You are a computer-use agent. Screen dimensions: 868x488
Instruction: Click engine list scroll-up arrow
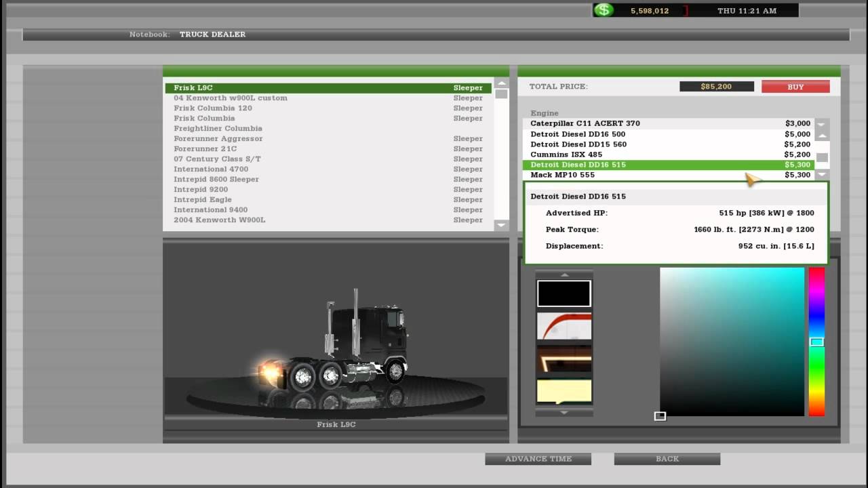point(822,135)
